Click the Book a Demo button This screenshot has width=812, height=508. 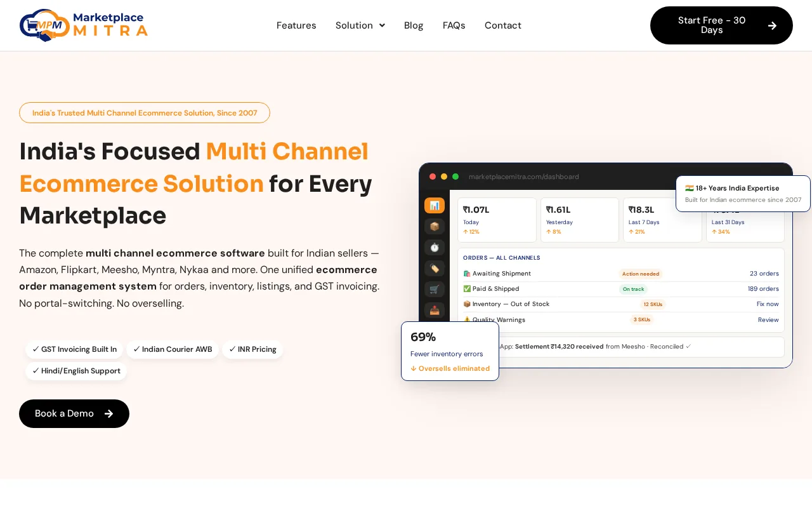[x=74, y=413]
